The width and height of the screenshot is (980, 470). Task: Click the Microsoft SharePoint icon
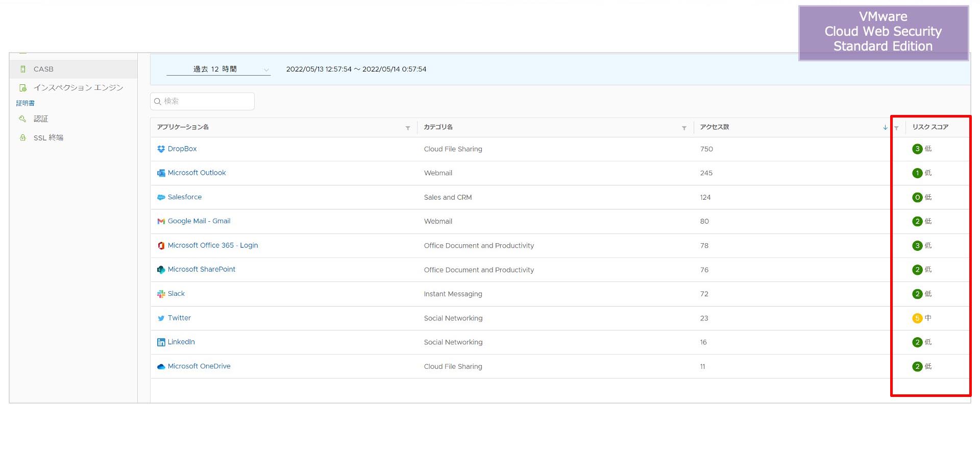pyautogui.click(x=161, y=269)
